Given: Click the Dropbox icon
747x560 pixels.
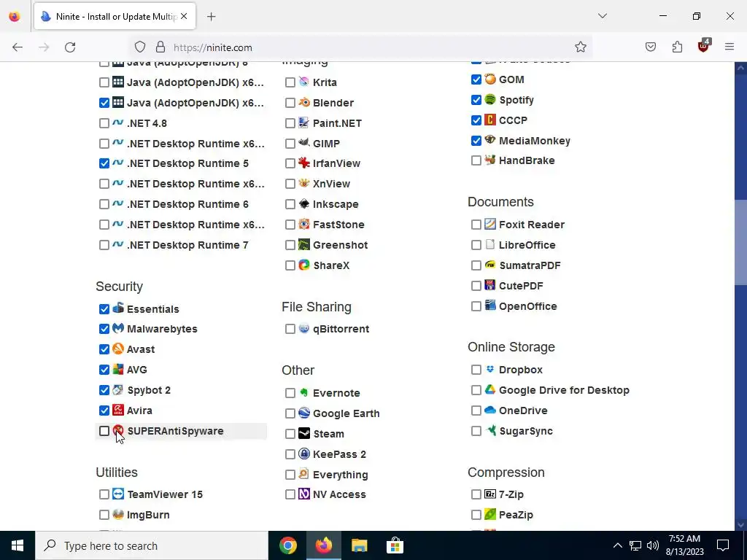Looking at the screenshot, I should click(x=489, y=370).
